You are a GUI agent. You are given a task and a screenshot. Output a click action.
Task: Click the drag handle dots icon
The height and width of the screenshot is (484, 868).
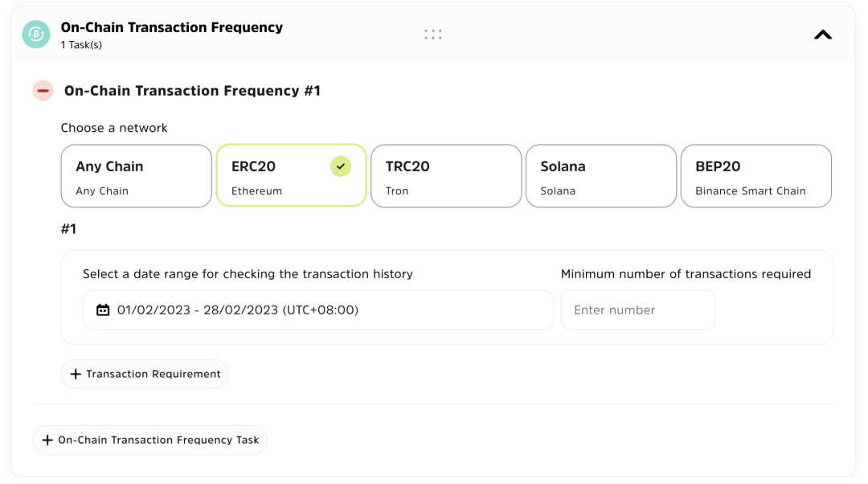point(433,35)
